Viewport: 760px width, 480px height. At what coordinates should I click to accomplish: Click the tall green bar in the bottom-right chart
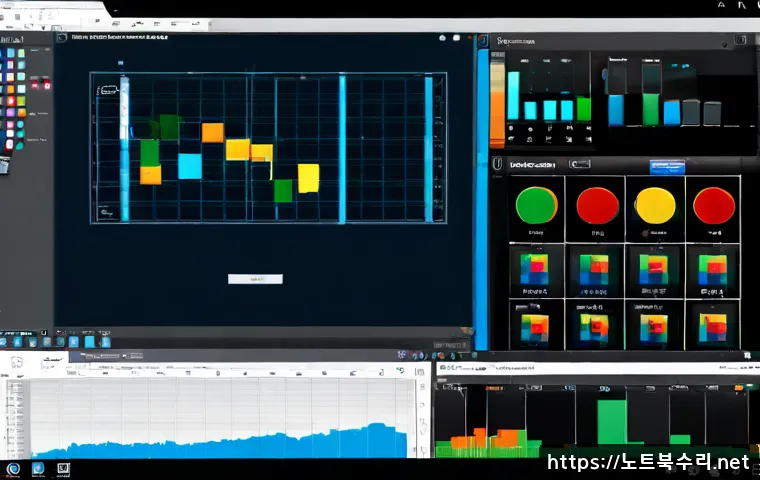pos(612,422)
